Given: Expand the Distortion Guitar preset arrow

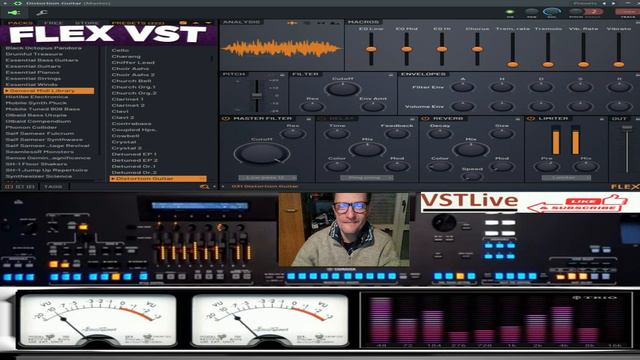Looking at the screenshot, I should (113, 179).
